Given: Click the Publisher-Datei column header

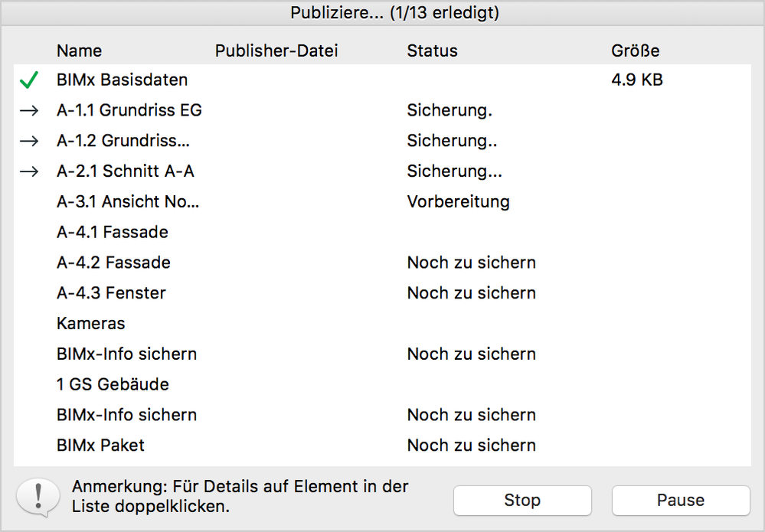Looking at the screenshot, I should (x=276, y=51).
